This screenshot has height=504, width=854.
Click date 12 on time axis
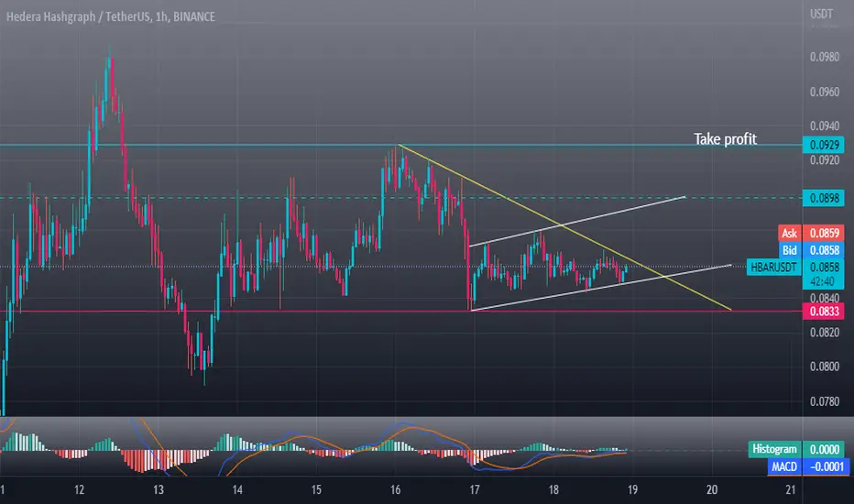(80, 489)
